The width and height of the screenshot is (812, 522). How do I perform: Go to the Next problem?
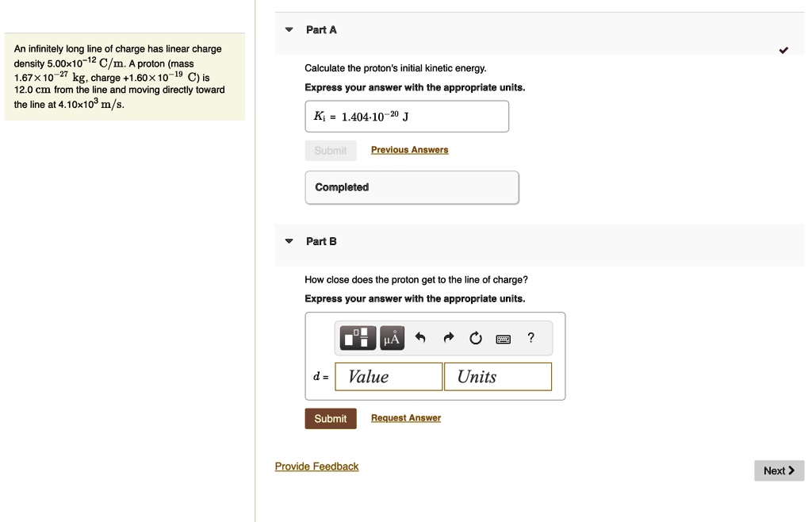pos(779,470)
